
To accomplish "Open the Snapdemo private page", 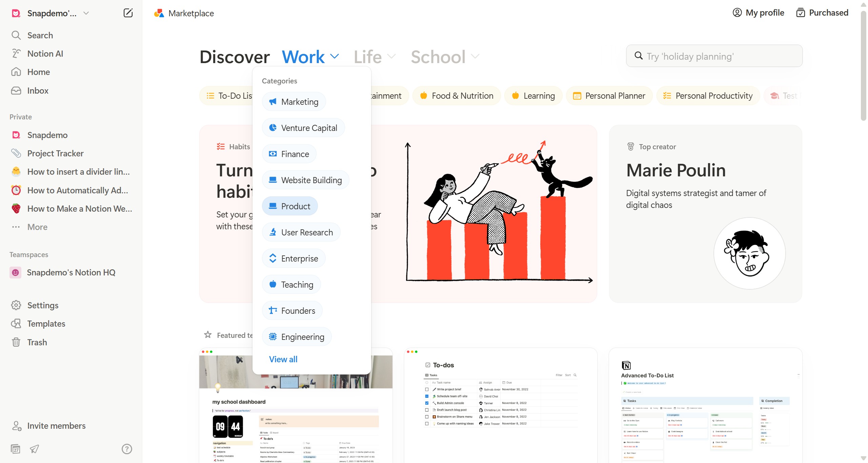I will coord(71,135).
